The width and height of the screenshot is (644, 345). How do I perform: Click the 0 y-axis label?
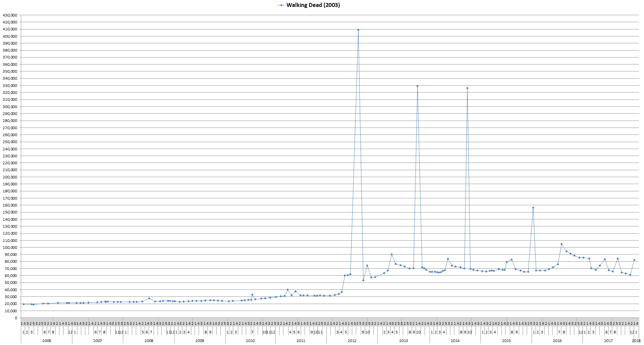point(16,318)
